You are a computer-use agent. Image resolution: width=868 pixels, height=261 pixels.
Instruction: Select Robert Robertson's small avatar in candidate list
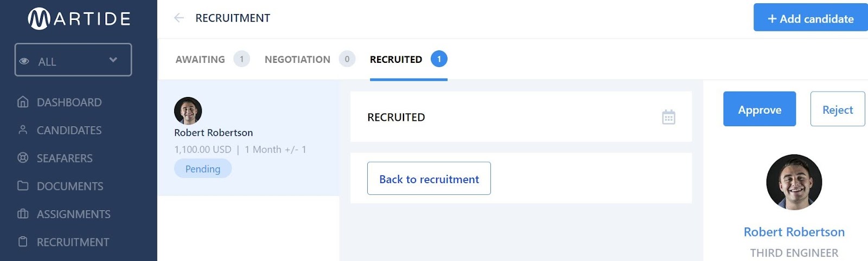click(x=188, y=111)
